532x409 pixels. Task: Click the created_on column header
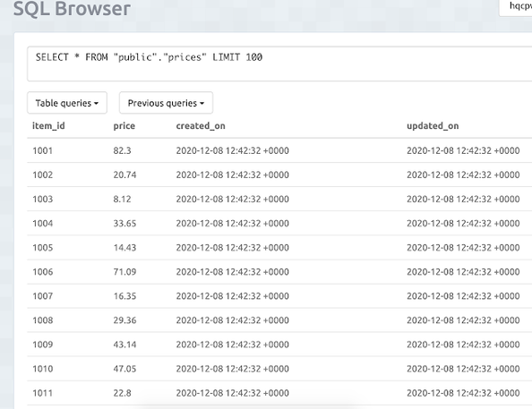[201, 126]
